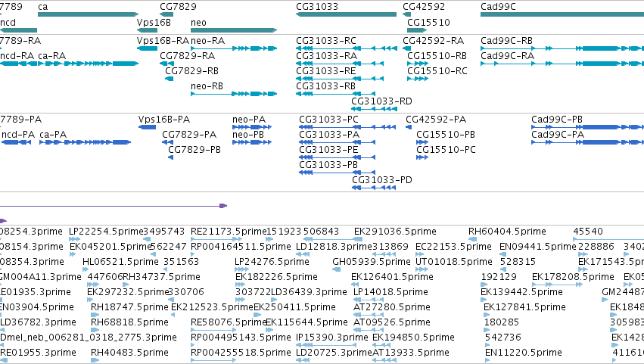
Task: Select EST GH05939.5prime
Action: tap(336, 269)
